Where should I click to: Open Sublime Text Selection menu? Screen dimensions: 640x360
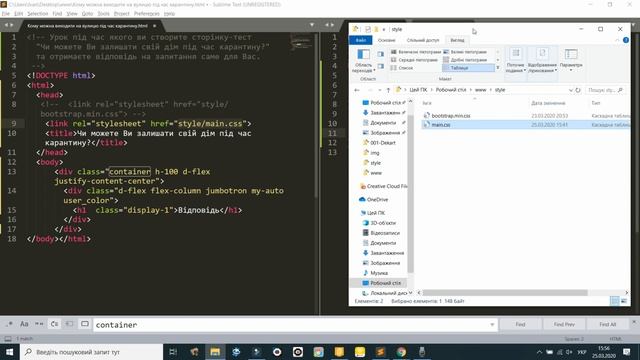(38, 13)
